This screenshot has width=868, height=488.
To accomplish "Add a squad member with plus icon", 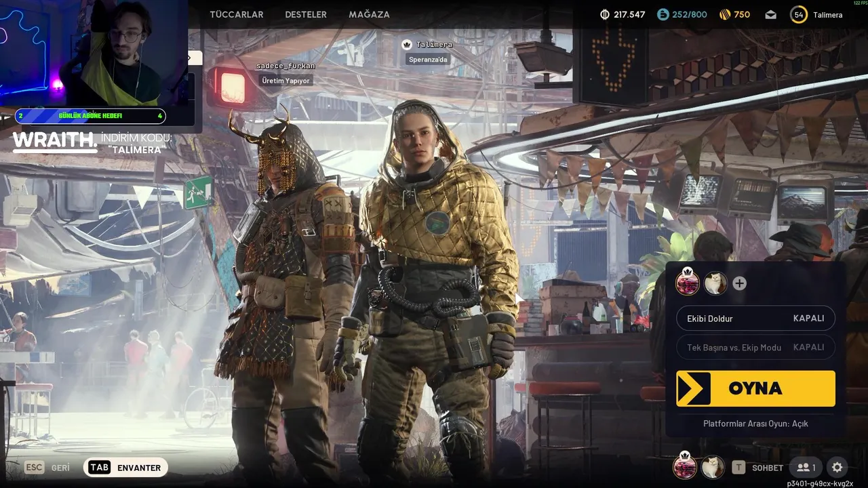I will pyautogui.click(x=739, y=283).
